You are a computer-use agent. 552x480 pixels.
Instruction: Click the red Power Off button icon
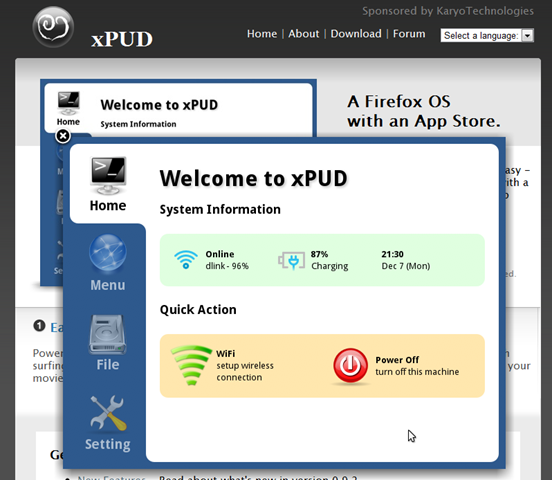click(350, 366)
